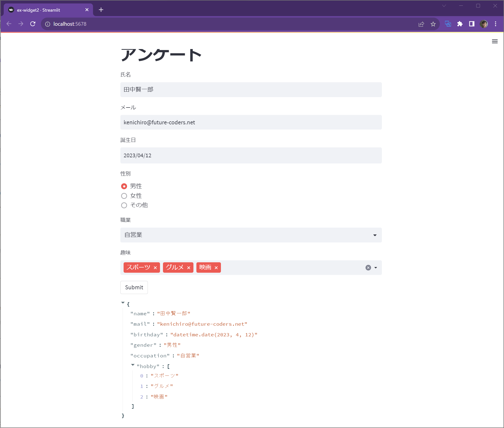Select the 女性 gender radio button
Viewport: 504px width, 428px height.
click(124, 196)
